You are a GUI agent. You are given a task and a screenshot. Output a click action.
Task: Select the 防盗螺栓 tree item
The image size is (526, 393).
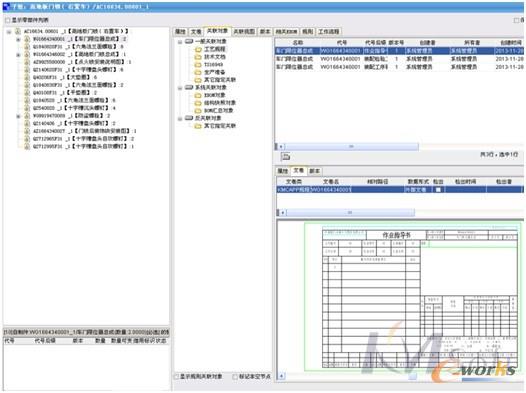pyautogui.click(x=70, y=116)
